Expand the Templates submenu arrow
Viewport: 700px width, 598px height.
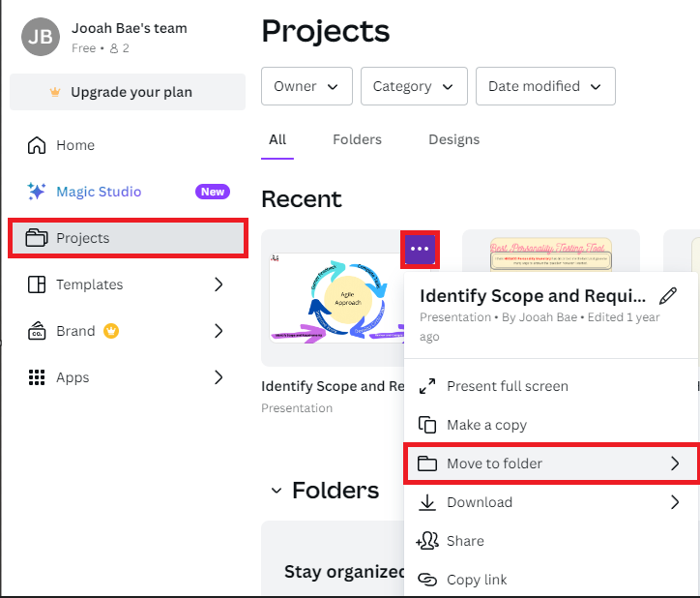(x=219, y=284)
